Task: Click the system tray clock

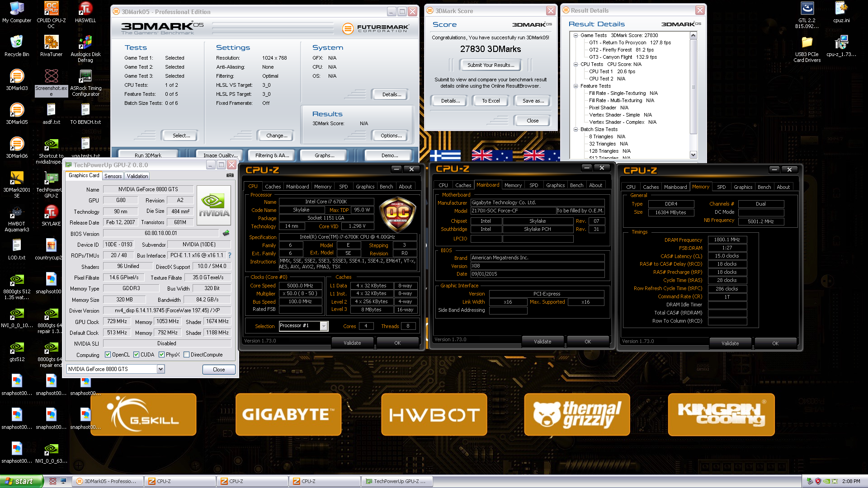Action: (851, 481)
